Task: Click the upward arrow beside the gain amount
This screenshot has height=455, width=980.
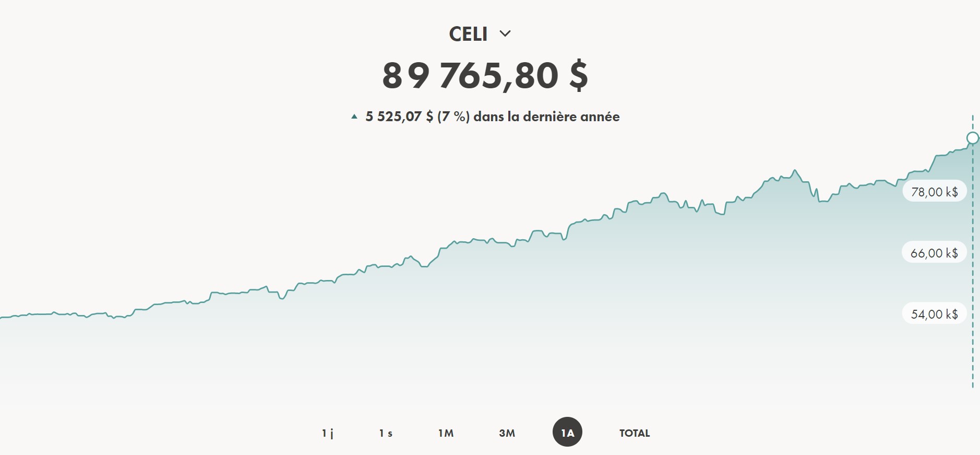Action: click(354, 116)
